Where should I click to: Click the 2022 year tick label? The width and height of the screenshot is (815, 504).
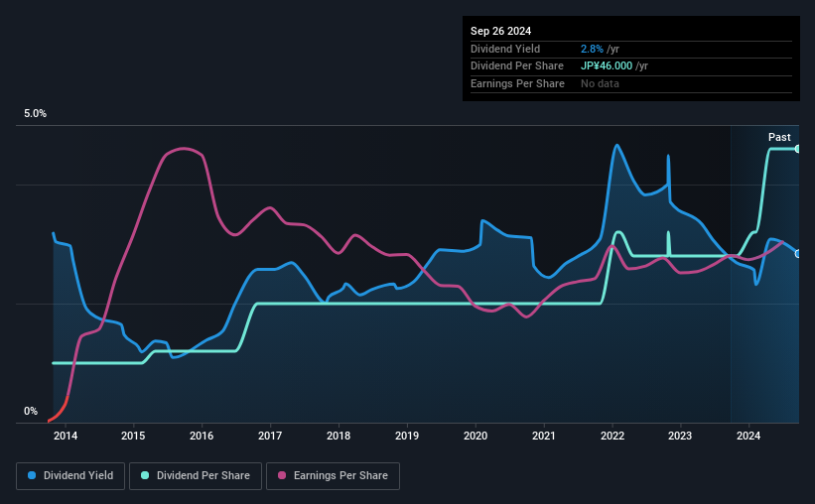pyautogui.click(x=612, y=436)
